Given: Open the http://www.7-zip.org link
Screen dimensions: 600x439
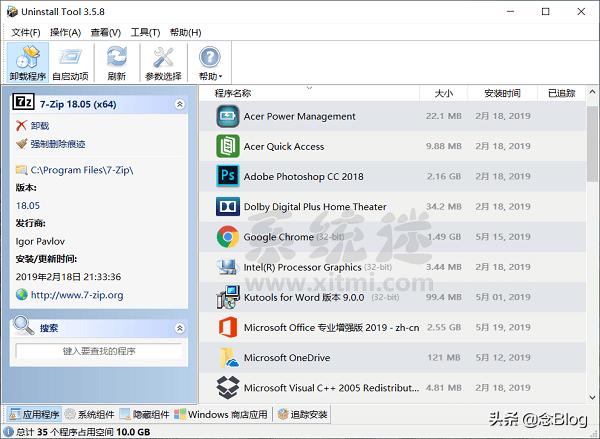Looking at the screenshot, I should pyautogui.click(x=77, y=295).
